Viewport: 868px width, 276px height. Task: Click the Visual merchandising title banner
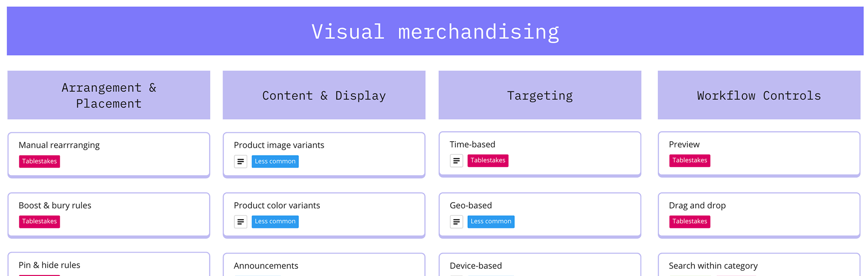(435, 31)
